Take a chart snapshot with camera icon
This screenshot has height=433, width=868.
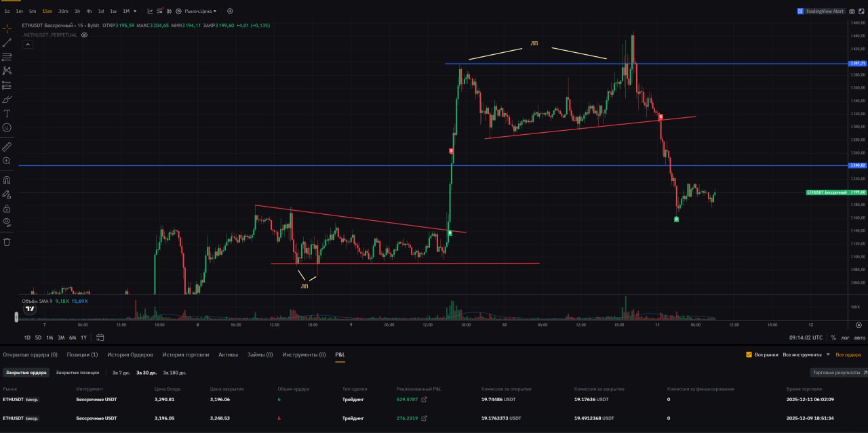852,12
